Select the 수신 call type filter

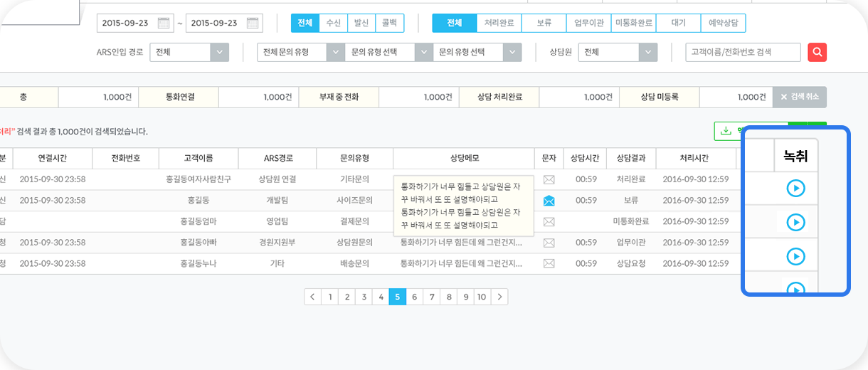click(333, 23)
